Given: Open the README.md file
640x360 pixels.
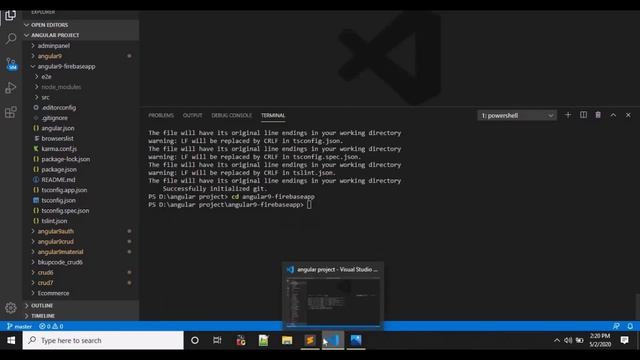Looking at the screenshot, I should click(81, 180).
